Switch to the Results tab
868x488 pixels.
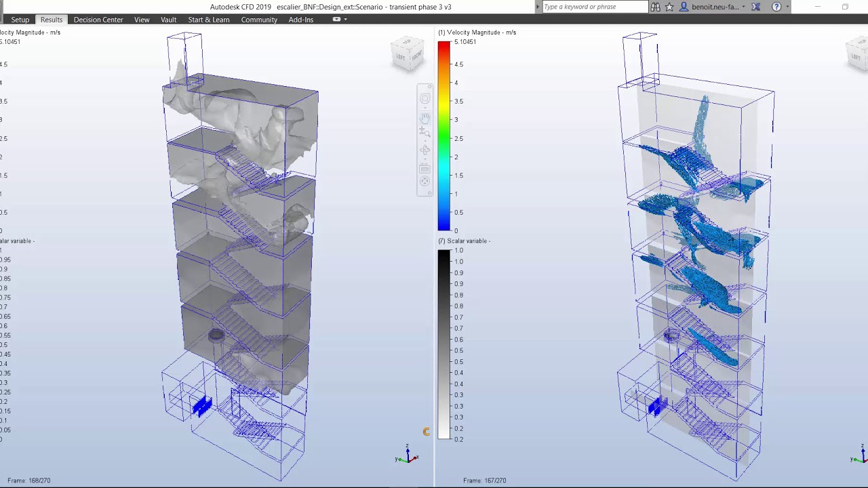click(x=52, y=20)
